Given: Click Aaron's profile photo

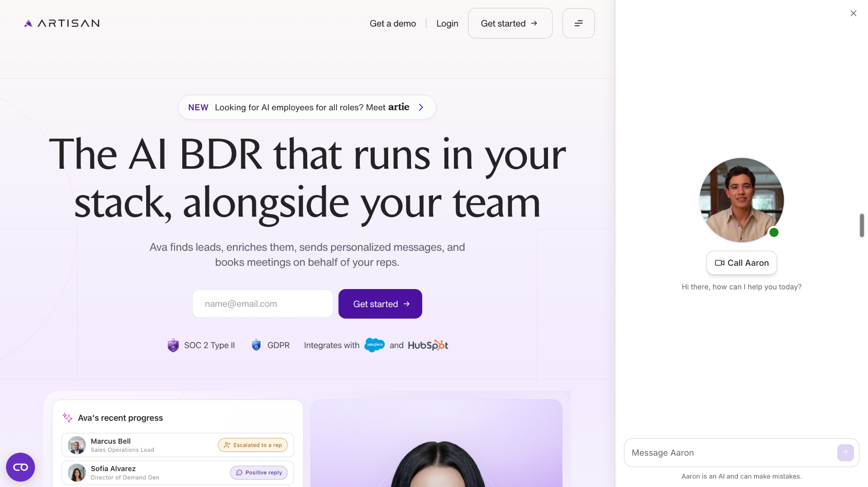Looking at the screenshot, I should pos(741,200).
